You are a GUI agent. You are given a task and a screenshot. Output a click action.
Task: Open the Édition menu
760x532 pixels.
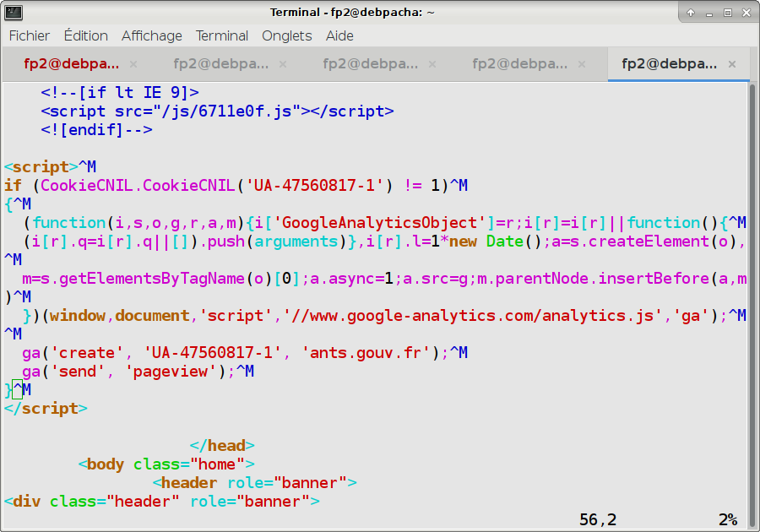click(x=86, y=35)
